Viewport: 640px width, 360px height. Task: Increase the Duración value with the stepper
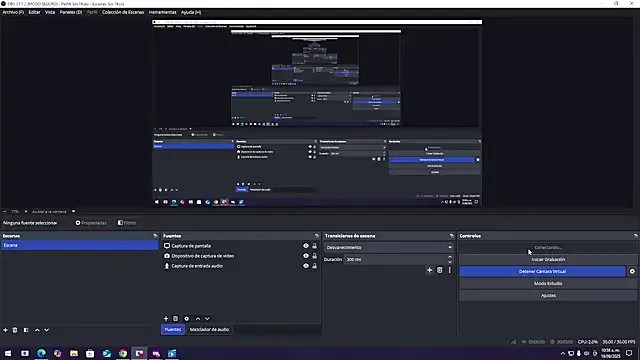tap(450, 257)
